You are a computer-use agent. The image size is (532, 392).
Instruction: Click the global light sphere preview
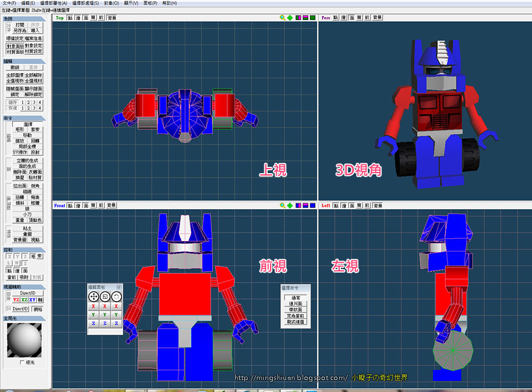pos(25,340)
